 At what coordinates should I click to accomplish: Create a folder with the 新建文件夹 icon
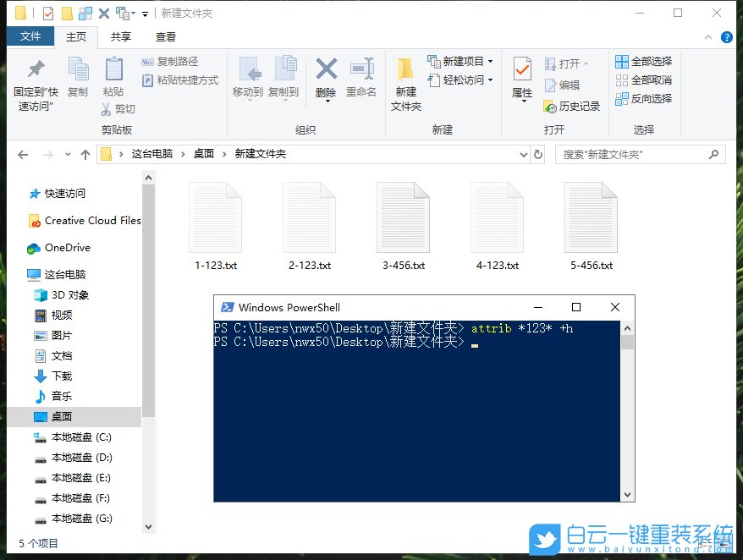[406, 81]
